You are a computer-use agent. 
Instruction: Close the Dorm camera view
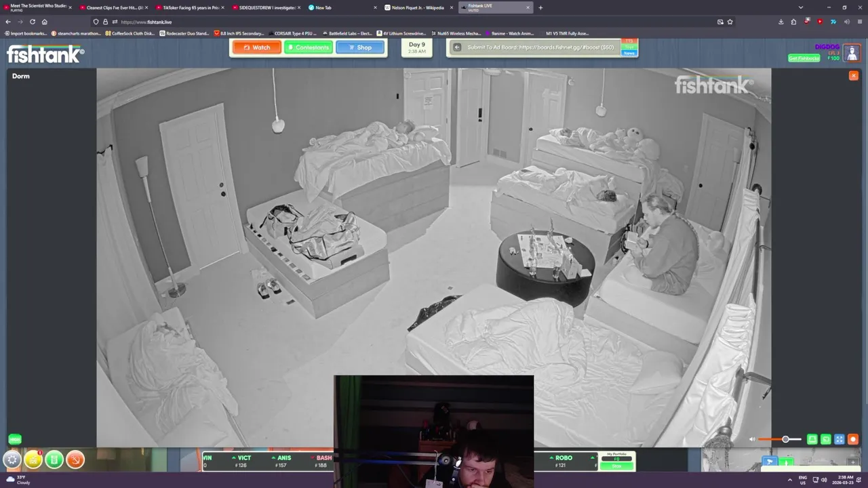coord(853,76)
